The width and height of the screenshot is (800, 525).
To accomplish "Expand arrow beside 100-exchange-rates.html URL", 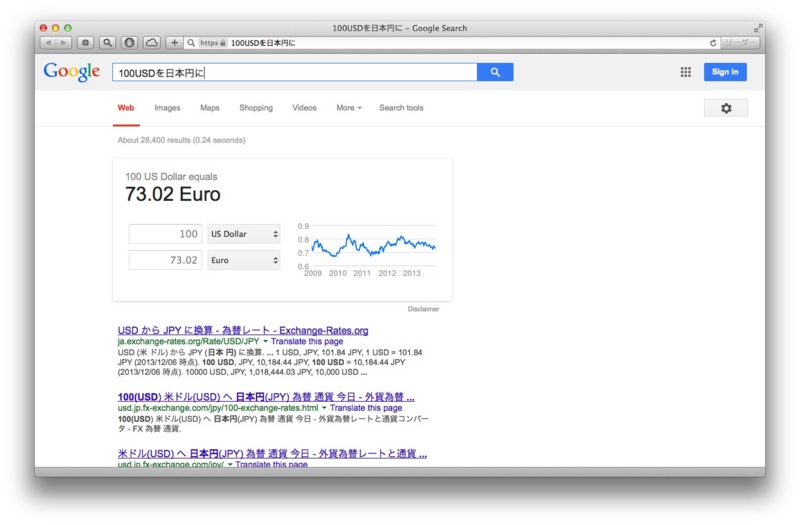I will coord(324,408).
